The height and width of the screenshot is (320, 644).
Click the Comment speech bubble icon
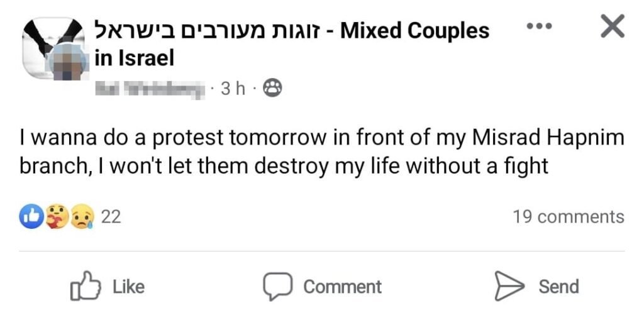tap(277, 287)
